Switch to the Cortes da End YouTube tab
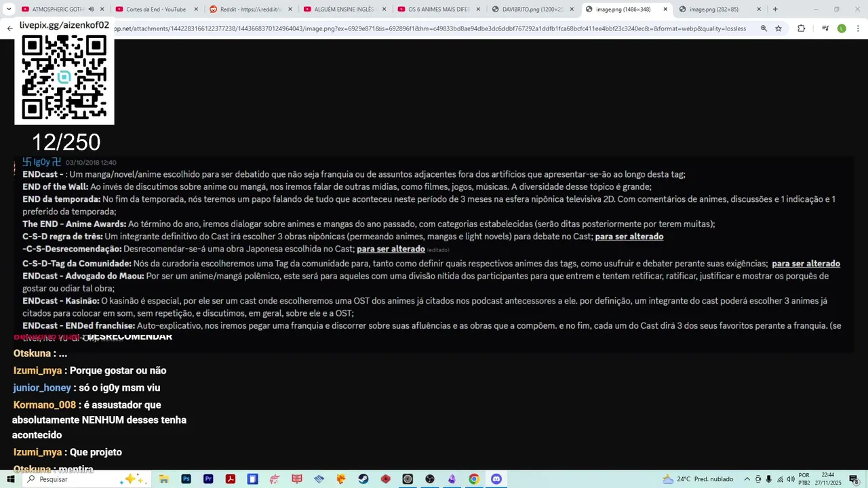This screenshot has height=488, width=868. pyautogui.click(x=156, y=9)
